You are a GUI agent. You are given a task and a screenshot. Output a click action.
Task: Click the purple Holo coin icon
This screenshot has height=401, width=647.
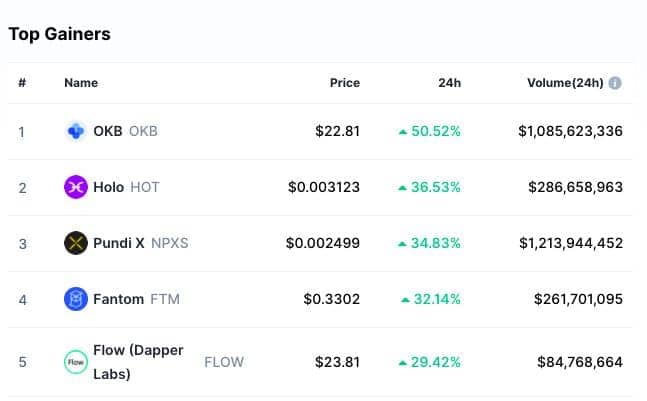point(76,187)
